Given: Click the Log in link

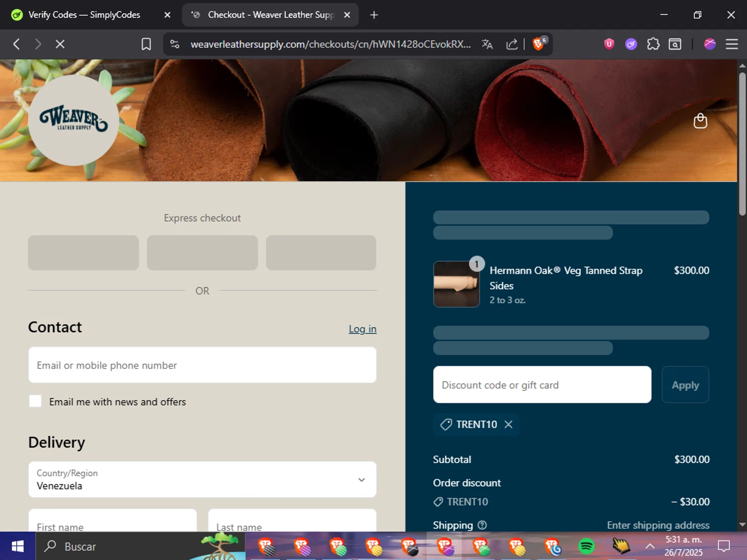Looking at the screenshot, I should (x=363, y=329).
